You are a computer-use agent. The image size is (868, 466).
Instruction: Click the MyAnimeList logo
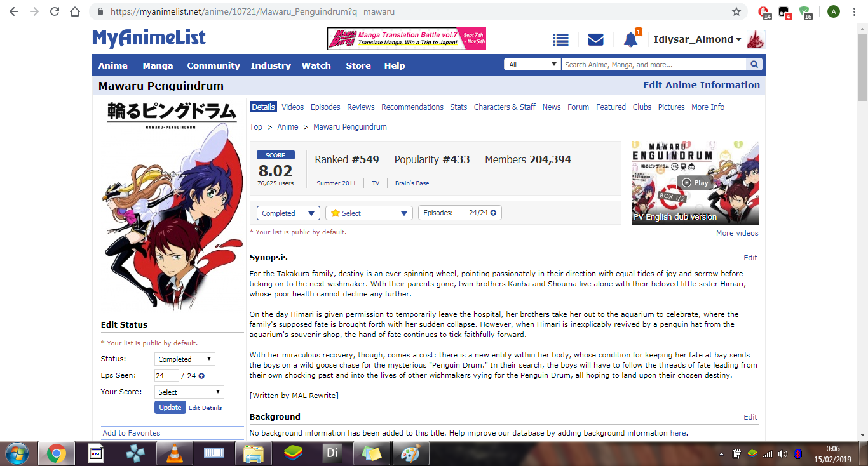pyautogui.click(x=149, y=39)
